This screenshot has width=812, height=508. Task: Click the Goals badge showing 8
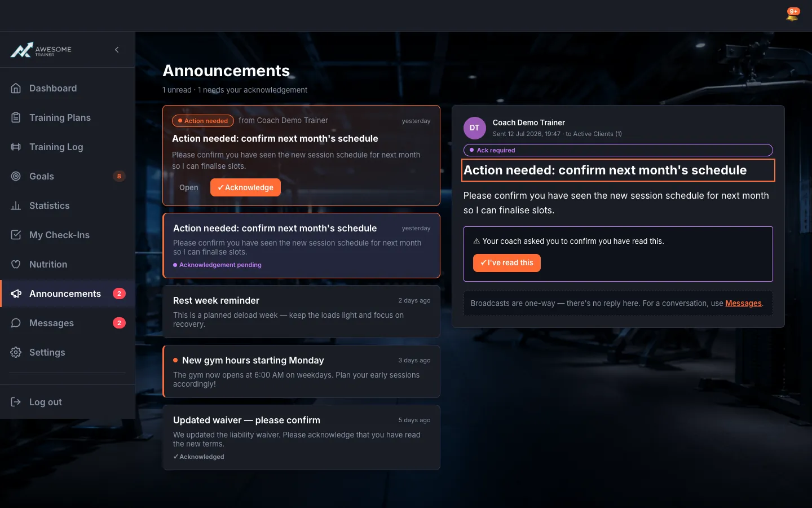pos(119,176)
